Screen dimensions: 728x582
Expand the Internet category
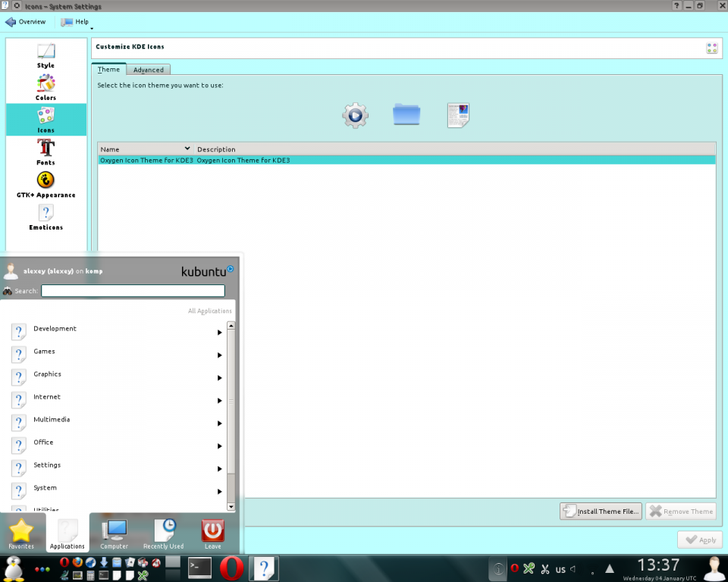(x=116, y=400)
